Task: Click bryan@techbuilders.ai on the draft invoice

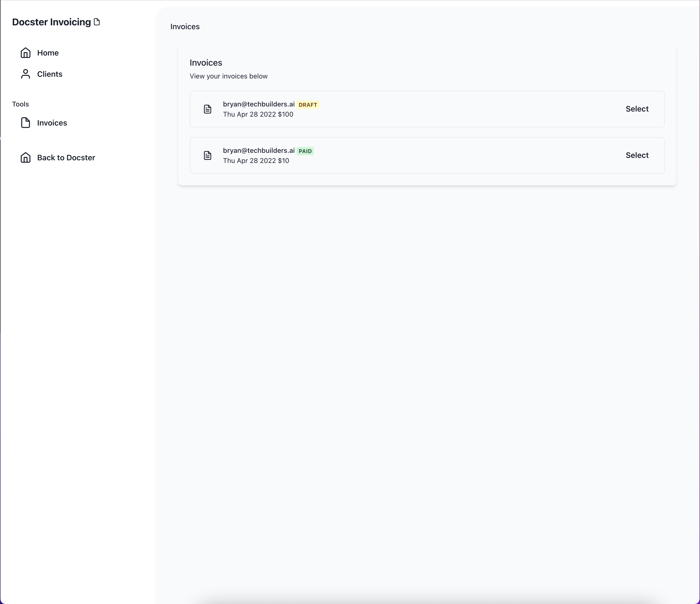Action: [258, 104]
